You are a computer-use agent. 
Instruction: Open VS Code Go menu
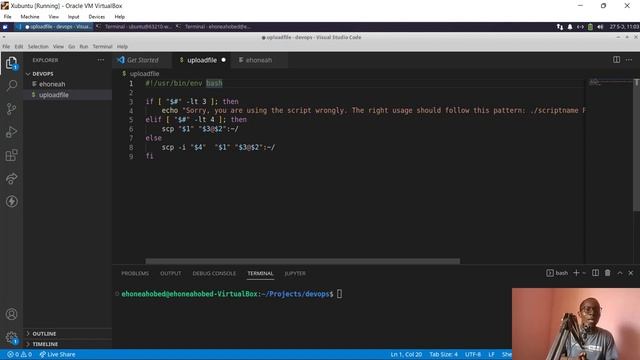(71, 47)
